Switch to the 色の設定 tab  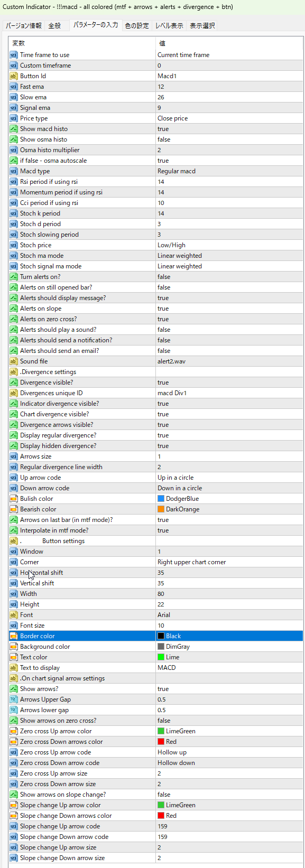coord(137,25)
